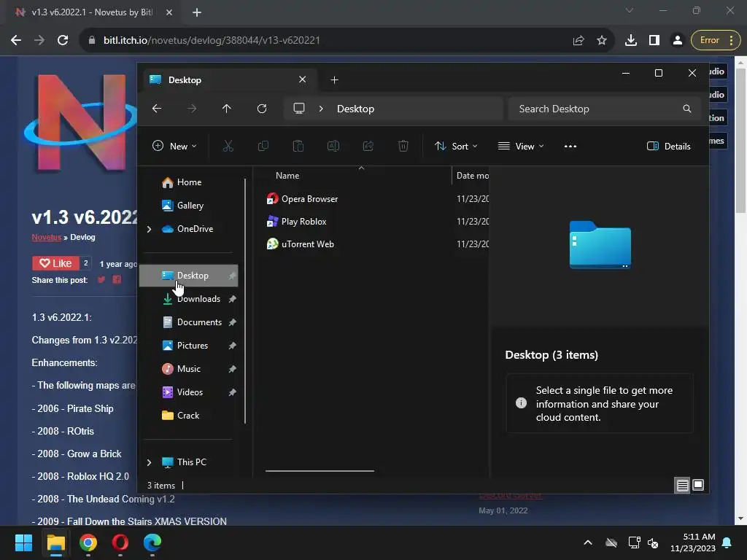Screen dimensions: 747x560
Task: Click the breadcrumb chevron before Desktop
Action: coord(321,109)
